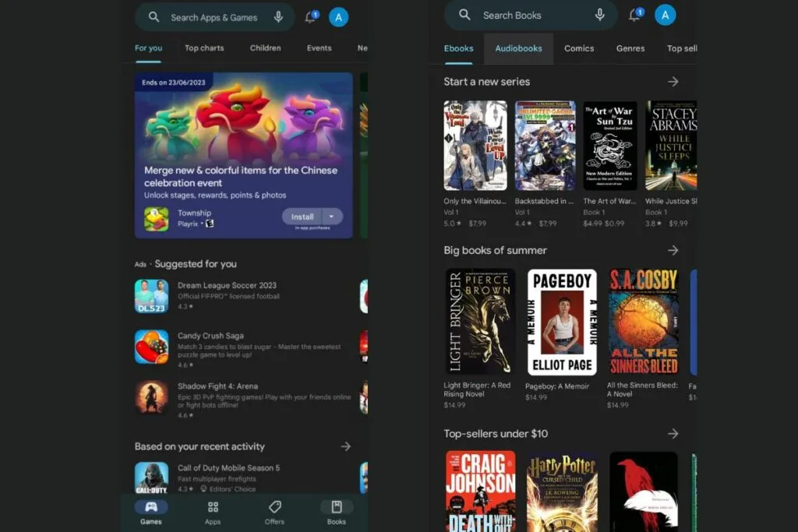This screenshot has width=798, height=532.
Task: Open account avatar 'A' in the Games screen
Action: [x=338, y=17]
